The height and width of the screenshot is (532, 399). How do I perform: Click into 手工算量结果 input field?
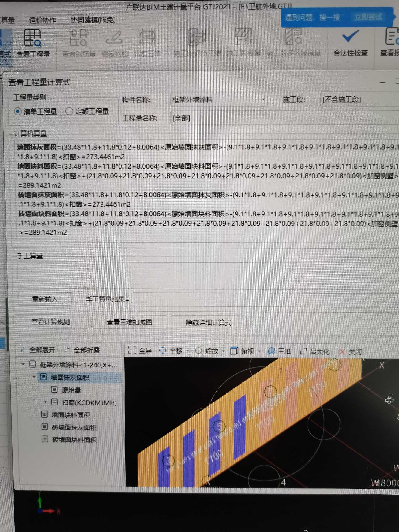266,299
